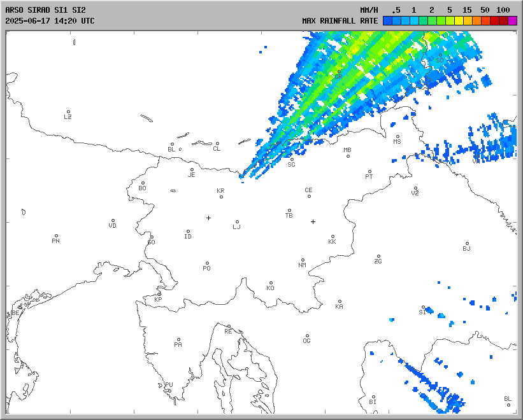This screenshot has width=523, height=420.
Task: Pick the magenta swatch at the legend's end
Action: coord(513,20)
